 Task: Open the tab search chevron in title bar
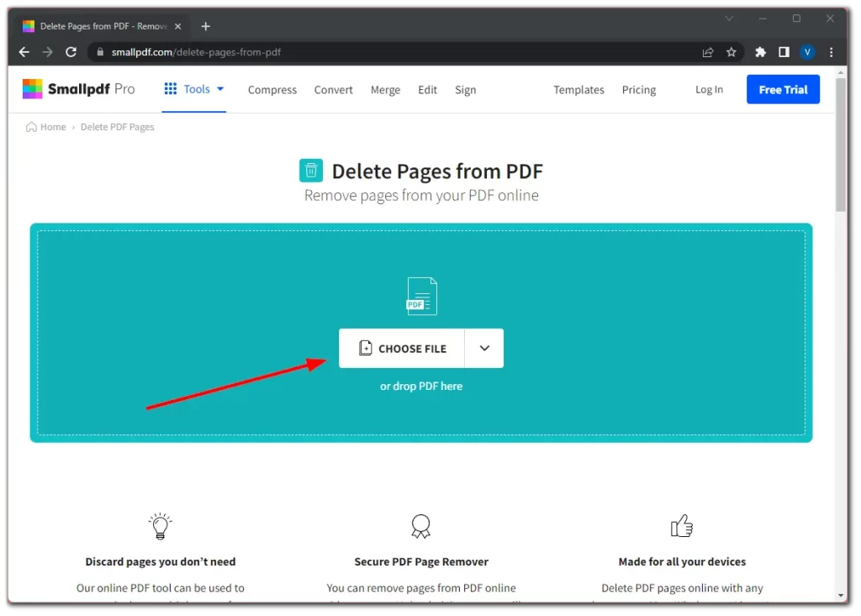point(729,18)
